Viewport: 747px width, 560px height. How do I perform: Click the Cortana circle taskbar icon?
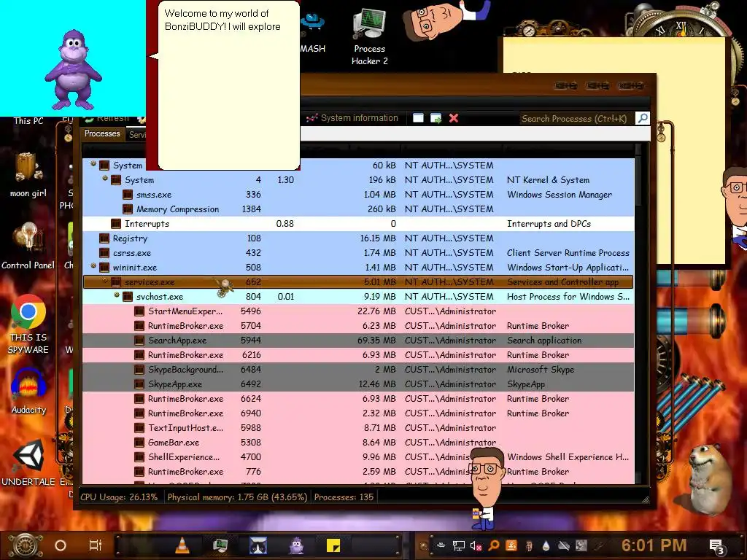(x=61, y=545)
